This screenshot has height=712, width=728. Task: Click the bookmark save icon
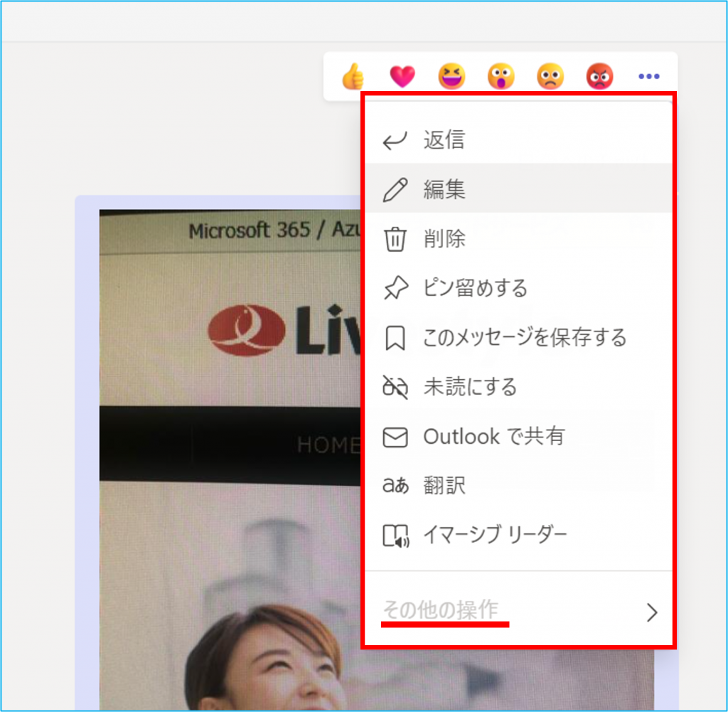coord(395,338)
